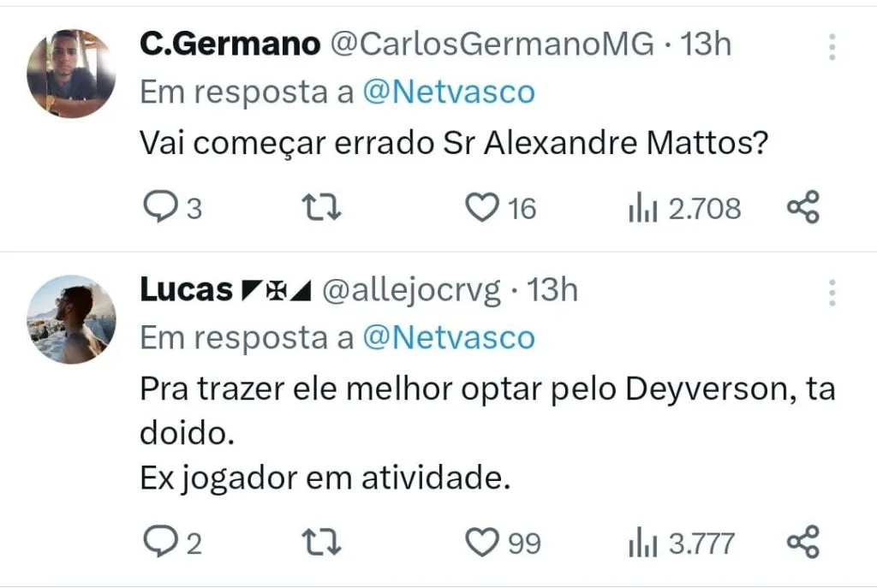Open @Netvasco link in C.Germano's reply
Image resolution: width=877 pixels, height=588 pixels.
(x=449, y=92)
